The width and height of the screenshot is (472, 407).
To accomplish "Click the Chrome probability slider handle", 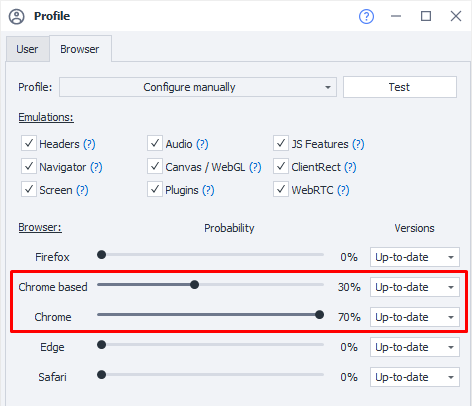I will [x=319, y=315].
